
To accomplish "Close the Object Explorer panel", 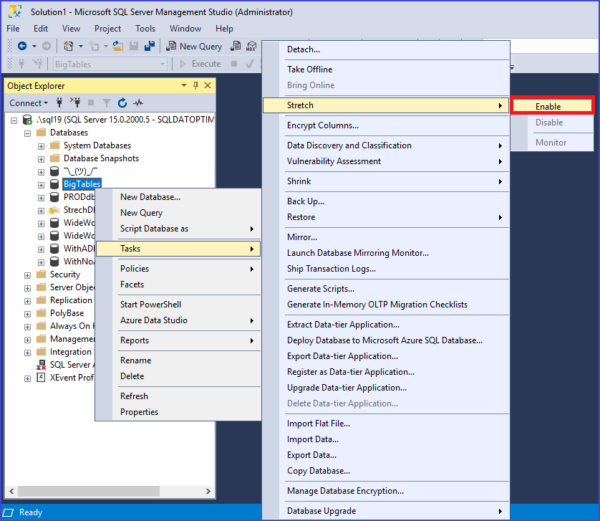I will [x=207, y=85].
